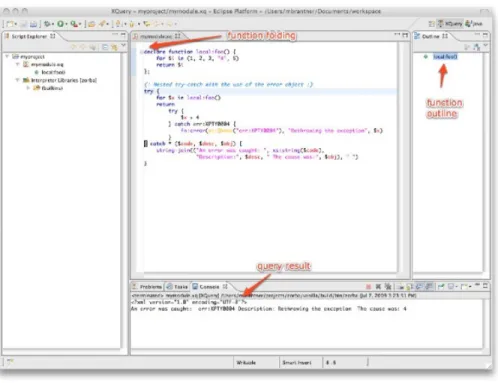Click Collapse All in Script Explorer
The width and height of the screenshot is (498, 383).
click(105, 47)
